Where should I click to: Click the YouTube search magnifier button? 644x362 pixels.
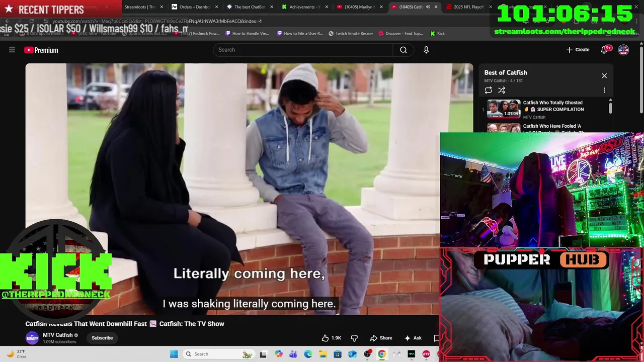(x=404, y=50)
